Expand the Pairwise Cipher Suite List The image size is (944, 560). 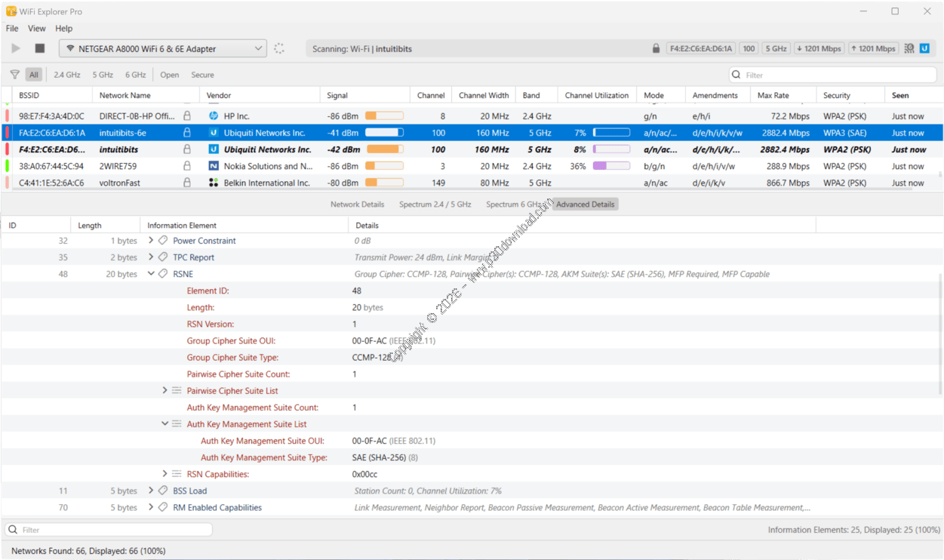(165, 391)
